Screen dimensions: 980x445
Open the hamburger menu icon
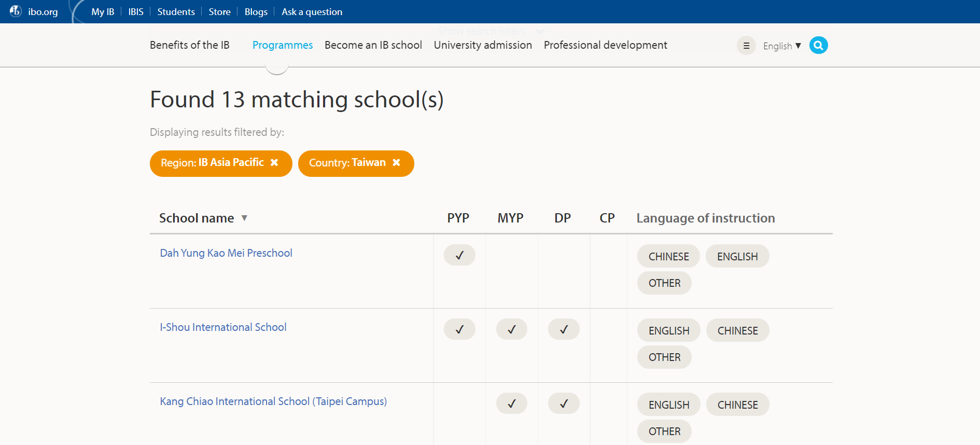tap(746, 46)
